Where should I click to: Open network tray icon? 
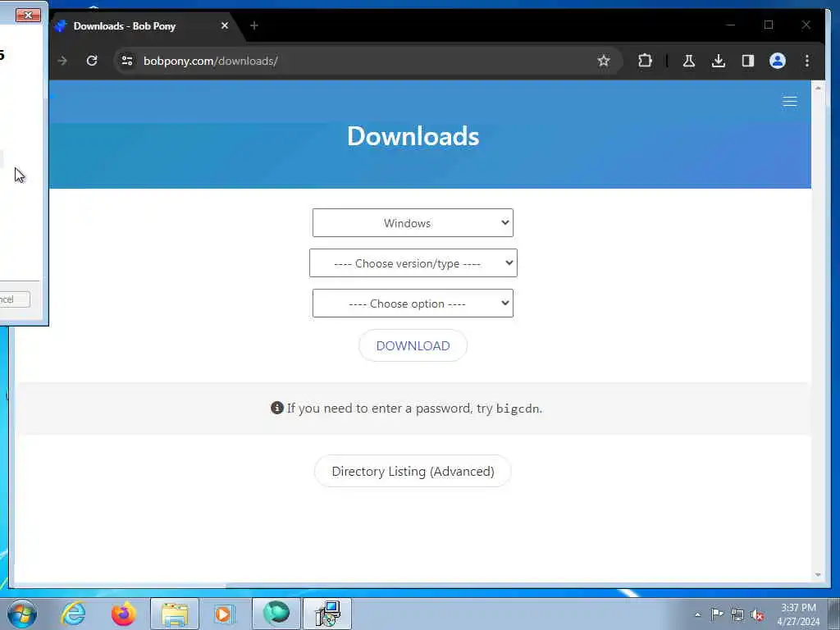click(737, 614)
